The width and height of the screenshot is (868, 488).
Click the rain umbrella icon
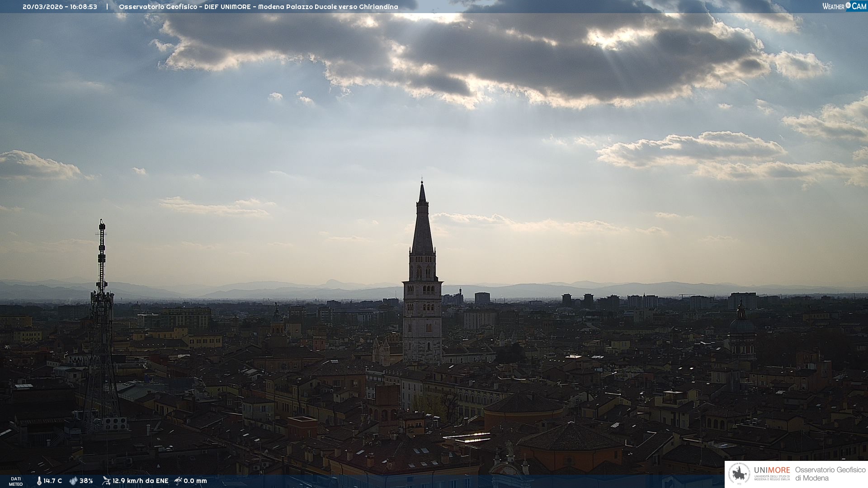coord(178,481)
